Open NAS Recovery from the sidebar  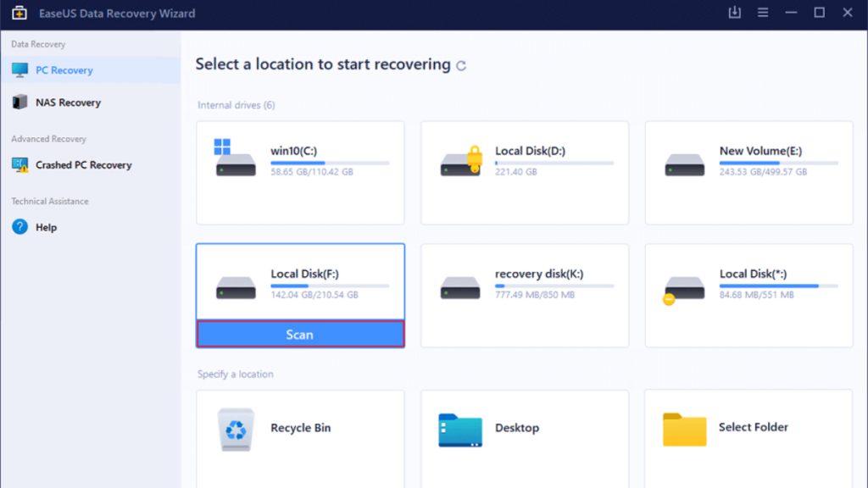[68, 103]
